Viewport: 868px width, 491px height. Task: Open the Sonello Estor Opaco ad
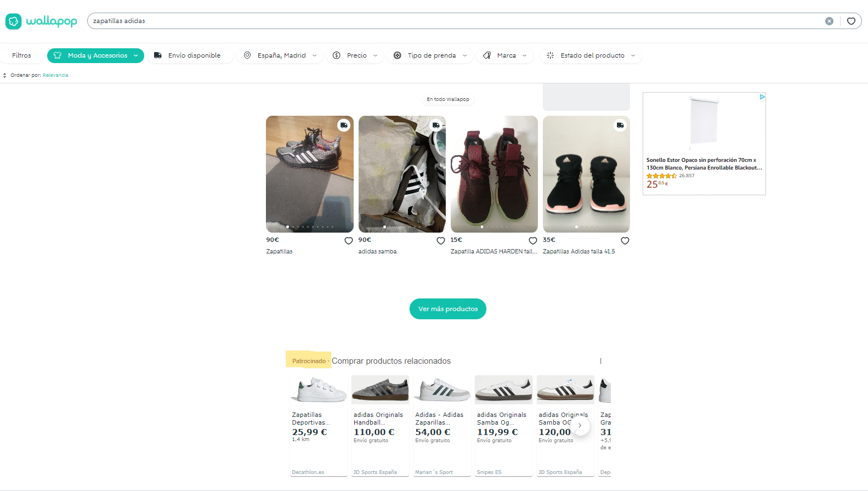pyautogui.click(x=704, y=144)
